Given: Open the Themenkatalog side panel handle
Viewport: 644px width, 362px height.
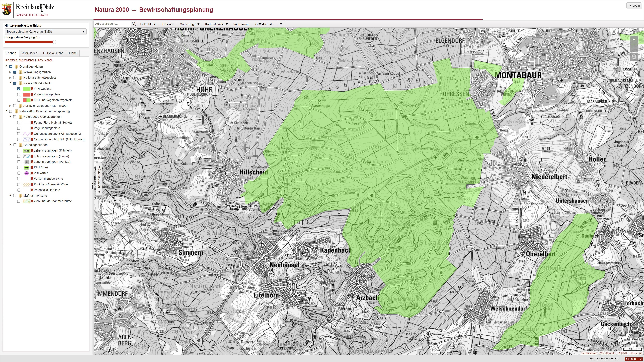Looking at the screenshot, I should pos(99,179).
